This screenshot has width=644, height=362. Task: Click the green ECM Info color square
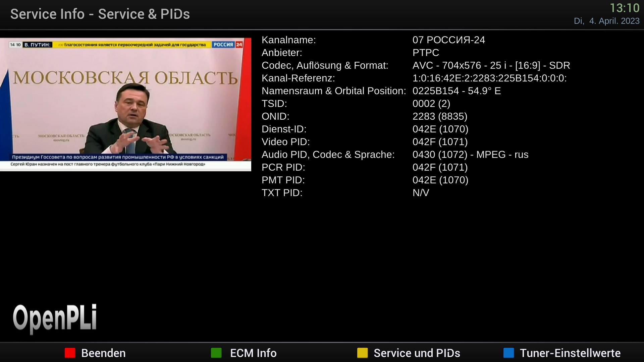click(x=216, y=353)
